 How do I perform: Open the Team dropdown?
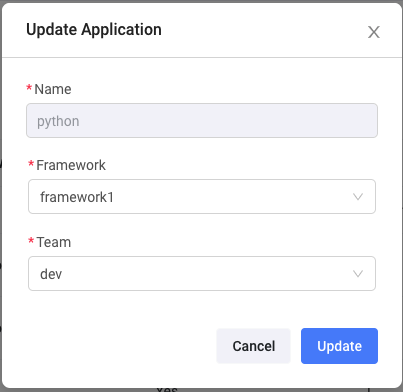tap(202, 274)
